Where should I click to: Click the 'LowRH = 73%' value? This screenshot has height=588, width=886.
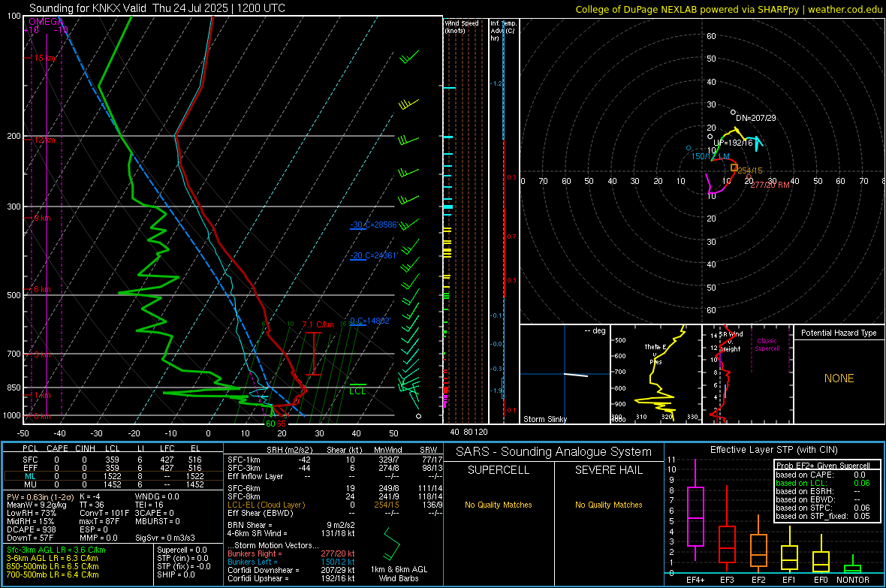[x=31, y=513]
